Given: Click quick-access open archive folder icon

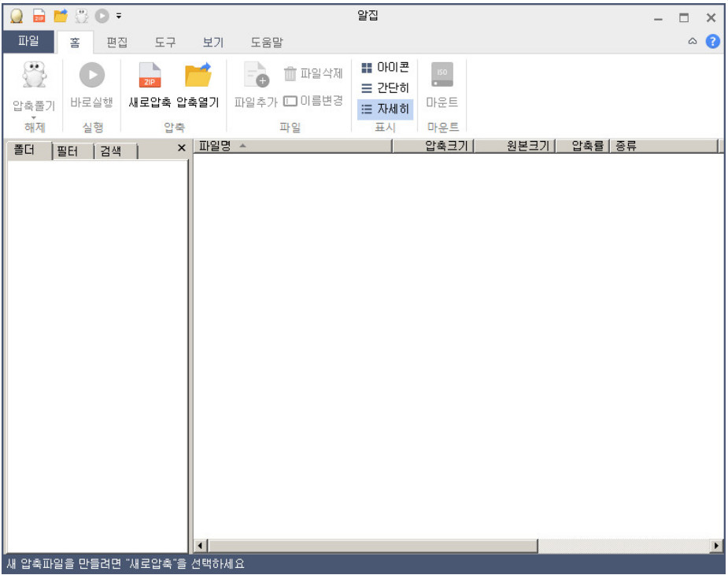Looking at the screenshot, I should coord(61,17).
